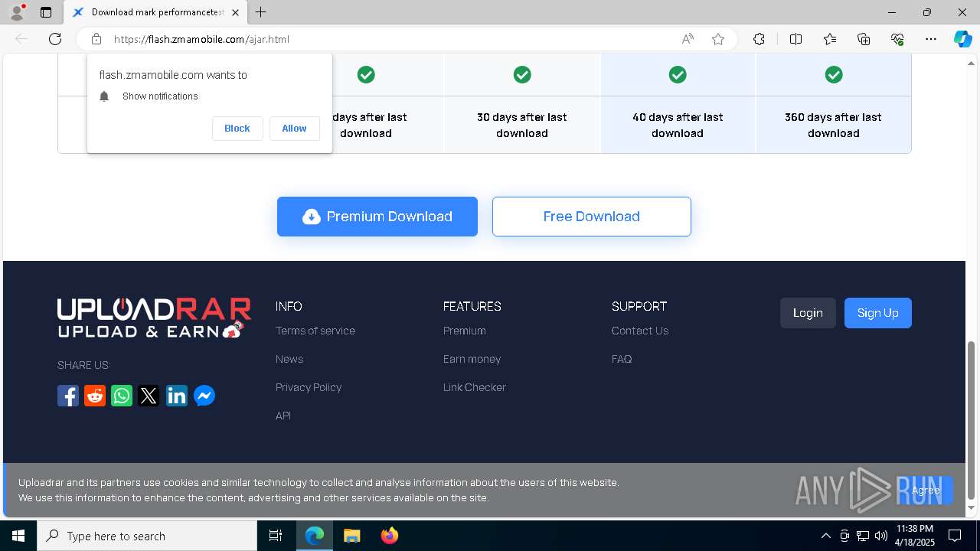Click the '40 days after last download' cell

pos(678,125)
